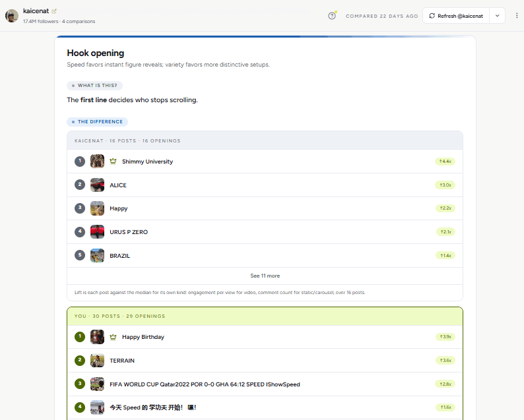524x420 pixels.
Task: Select the ALICE opening row text
Action: point(118,185)
